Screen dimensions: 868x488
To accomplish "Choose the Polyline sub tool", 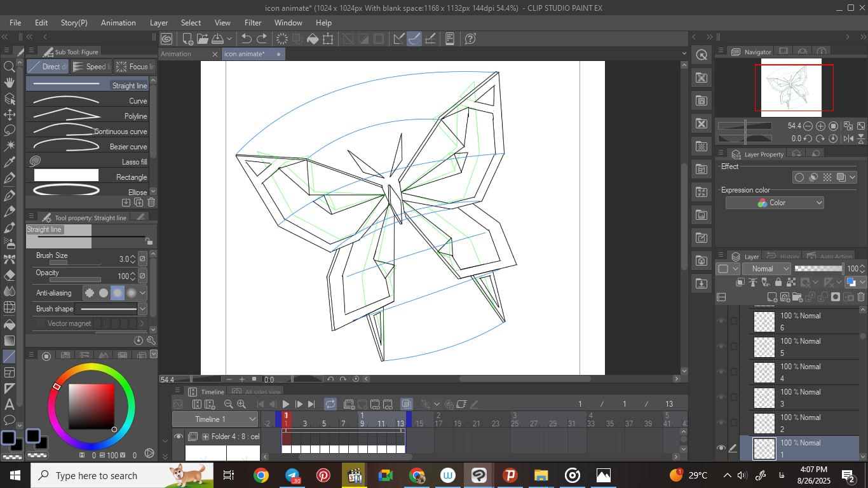I will pyautogui.click(x=89, y=116).
